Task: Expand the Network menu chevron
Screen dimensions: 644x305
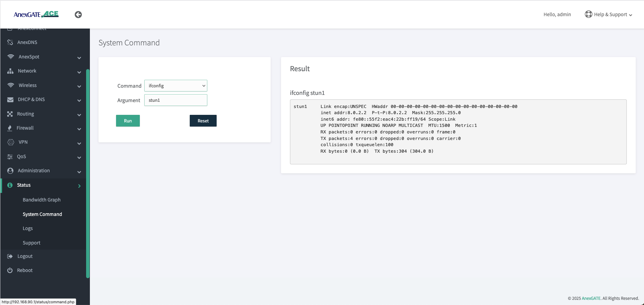Action: pyautogui.click(x=79, y=72)
